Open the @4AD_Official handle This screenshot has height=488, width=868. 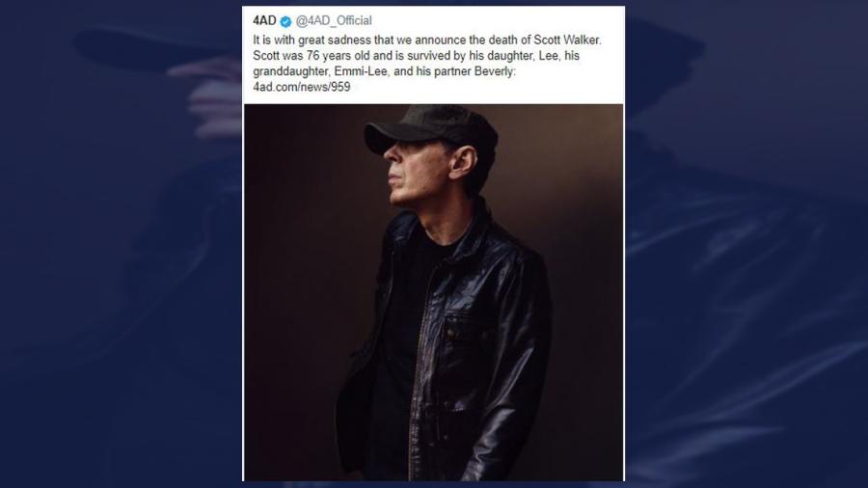(x=334, y=21)
